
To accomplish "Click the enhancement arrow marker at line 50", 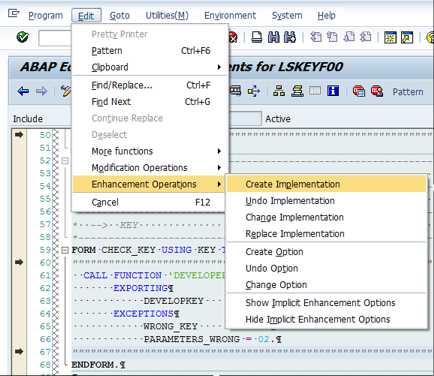I will (x=19, y=134).
